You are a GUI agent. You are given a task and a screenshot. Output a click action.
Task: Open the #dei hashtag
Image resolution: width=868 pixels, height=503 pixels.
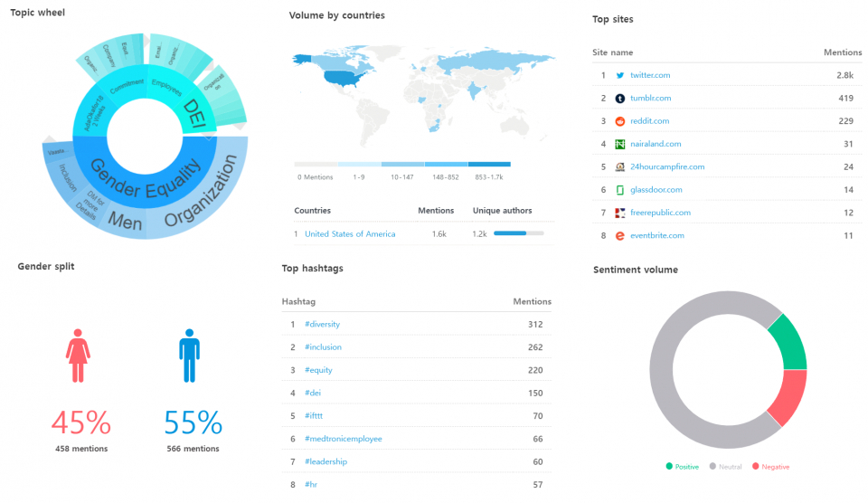coord(313,393)
